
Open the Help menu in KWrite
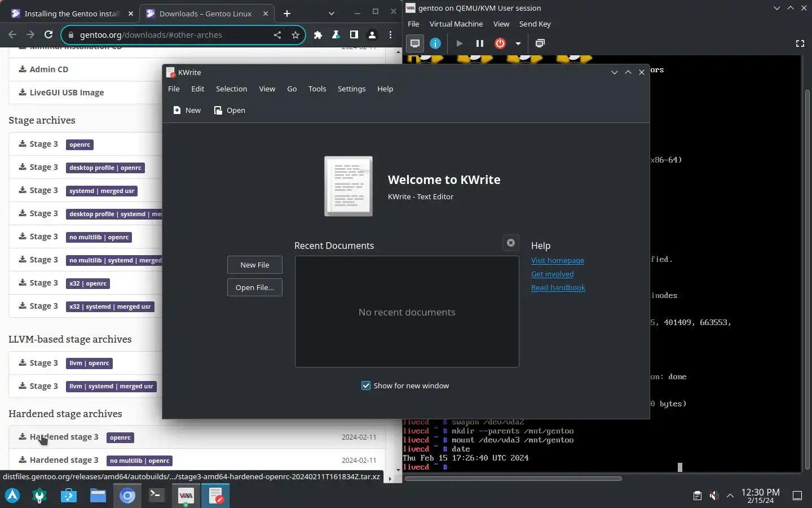pos(385,89)
